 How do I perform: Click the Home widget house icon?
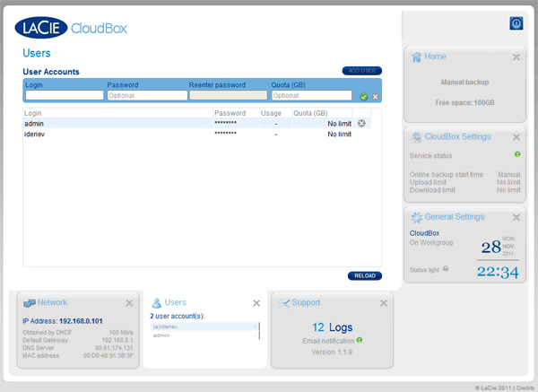point(416,57)
